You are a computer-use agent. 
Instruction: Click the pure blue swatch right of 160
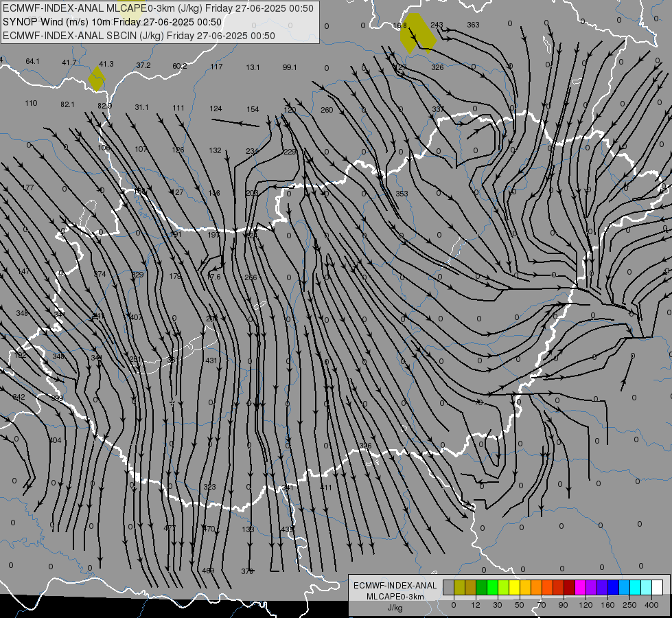coord(613,587)
